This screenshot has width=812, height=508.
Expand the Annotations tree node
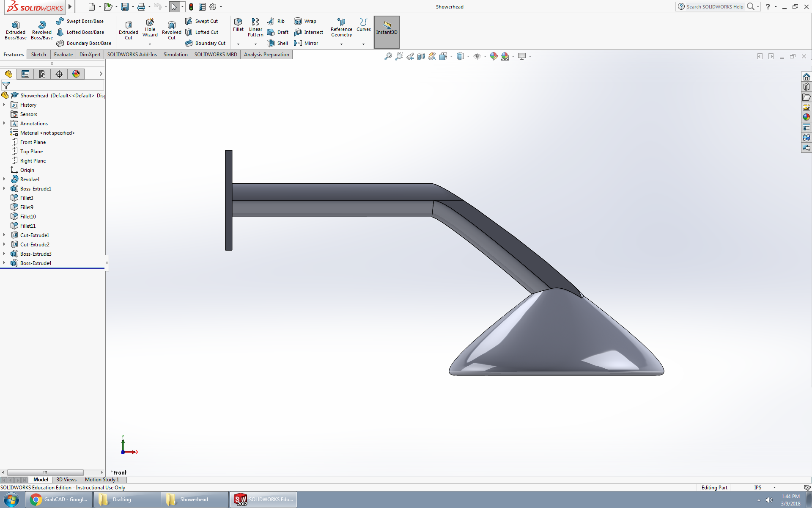tap(4, 123)
